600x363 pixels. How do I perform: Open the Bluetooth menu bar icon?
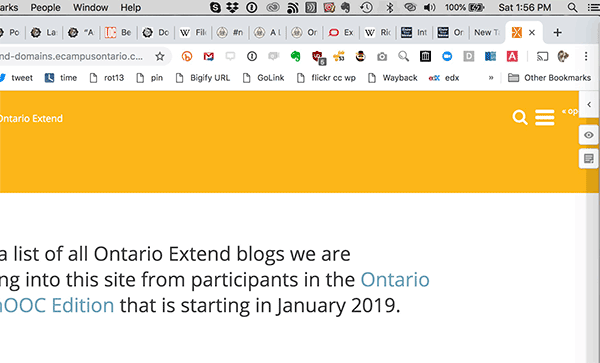tap(390, 7)
